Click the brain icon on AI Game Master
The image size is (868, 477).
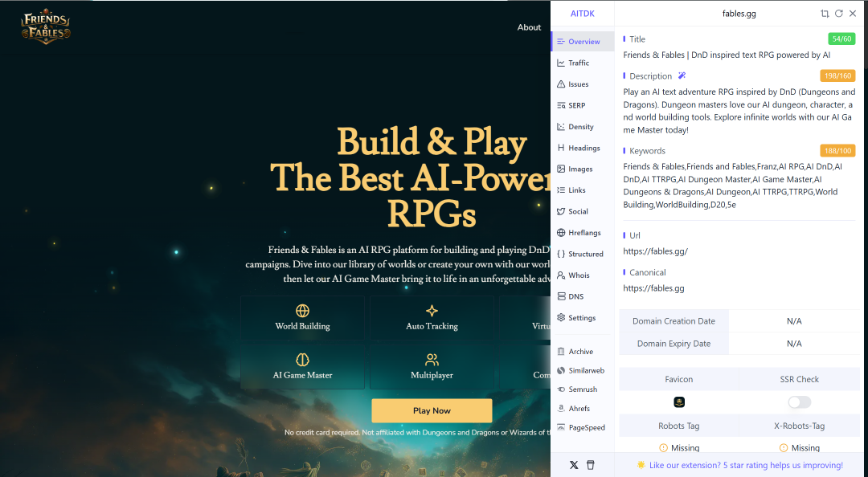point(302,360)
